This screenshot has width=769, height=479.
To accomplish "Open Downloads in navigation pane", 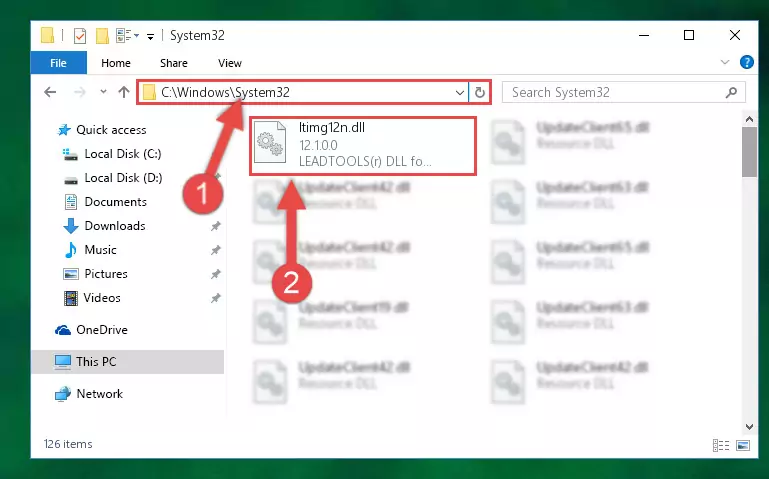I will [x=115, y=226].
